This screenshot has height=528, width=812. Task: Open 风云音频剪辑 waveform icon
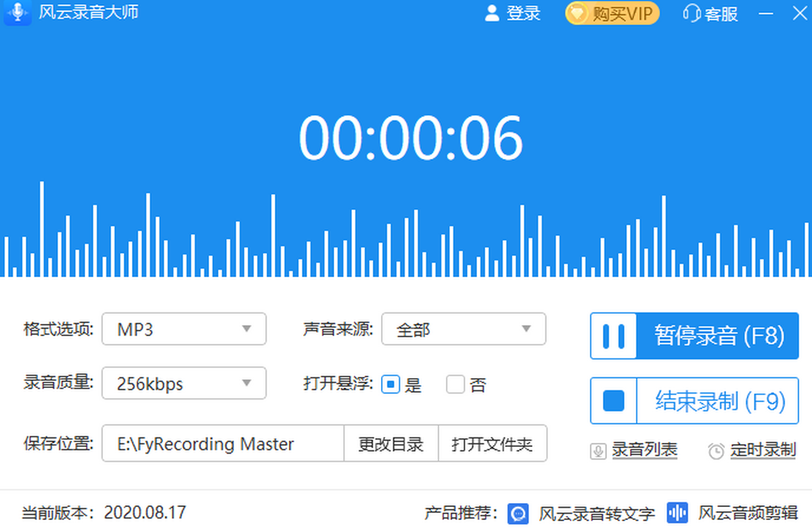677,512
